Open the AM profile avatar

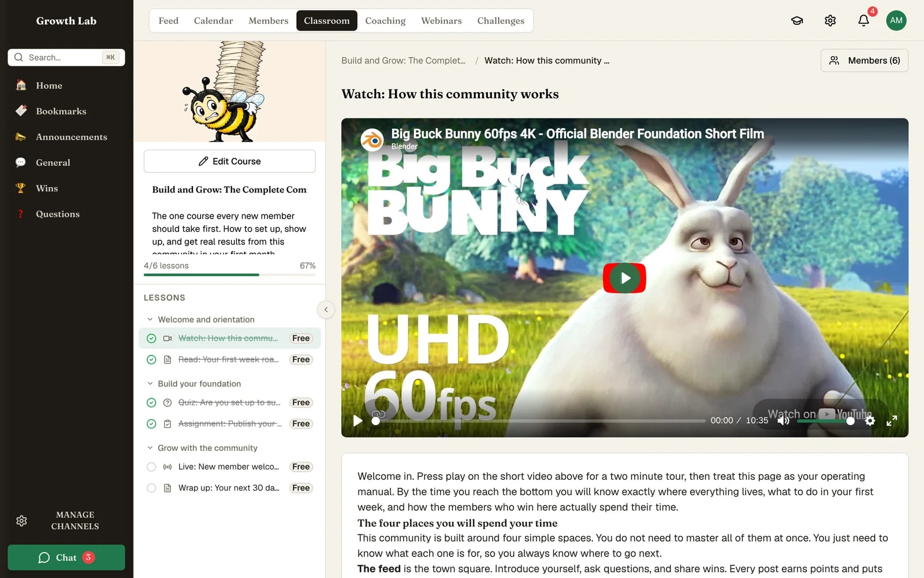(x=896, y=21)
